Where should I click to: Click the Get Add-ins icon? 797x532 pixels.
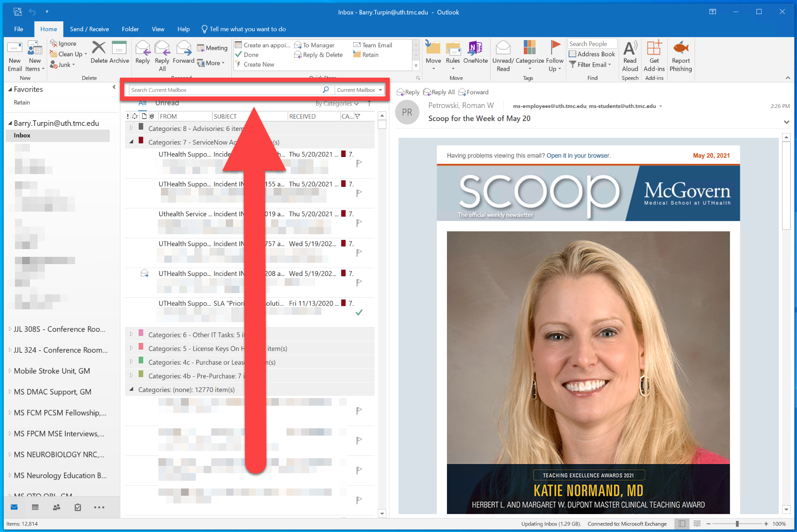pyautogui.click(x=654, y=48)
